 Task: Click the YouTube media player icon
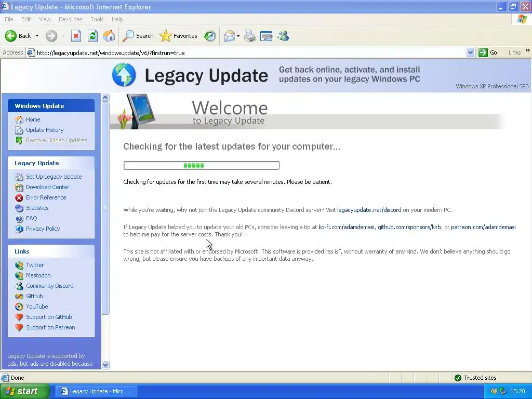[x=19, y=307]
